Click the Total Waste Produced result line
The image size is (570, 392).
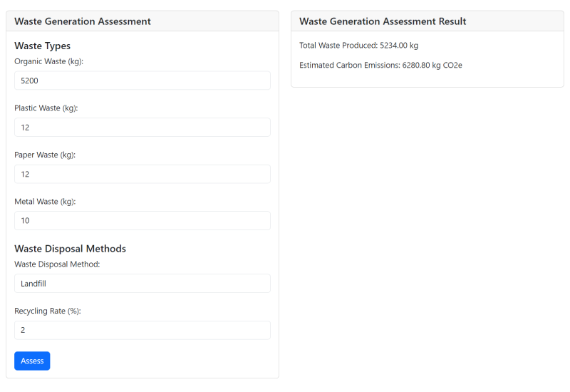point(358,46)
